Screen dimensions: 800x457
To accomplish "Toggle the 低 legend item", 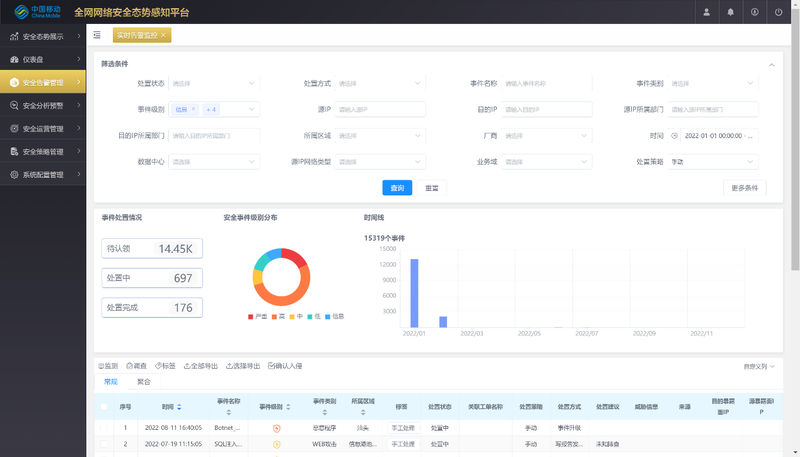I will [314, 317].
